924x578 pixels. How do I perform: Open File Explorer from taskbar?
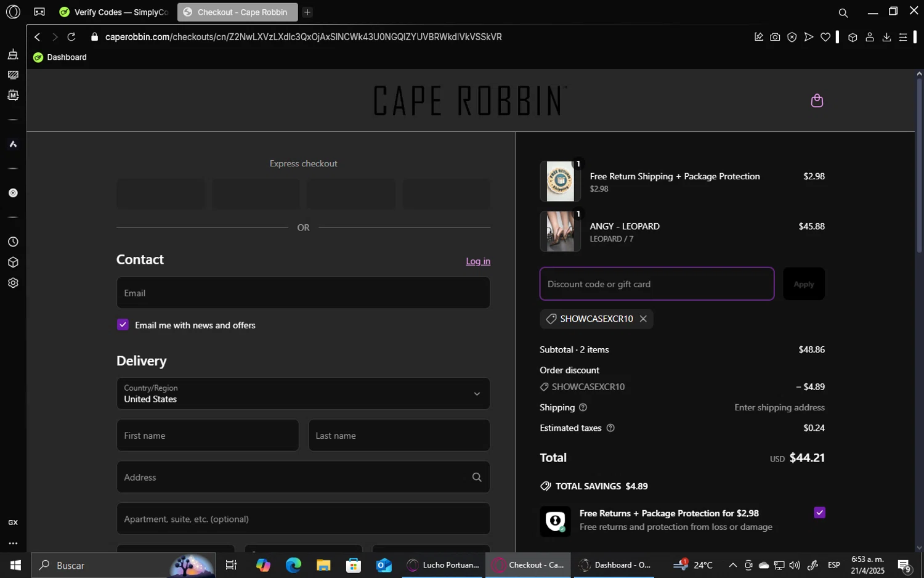click(323, 565)
